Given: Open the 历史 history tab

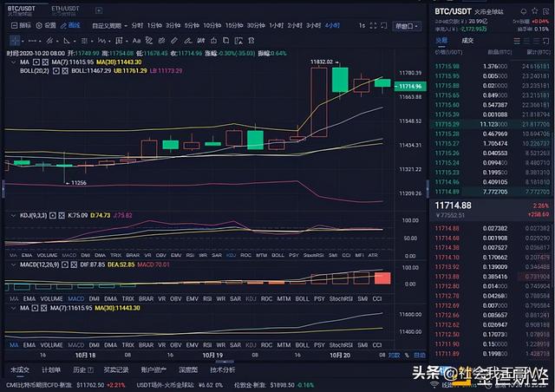Looking at the screenshot, I should point(83,370).
